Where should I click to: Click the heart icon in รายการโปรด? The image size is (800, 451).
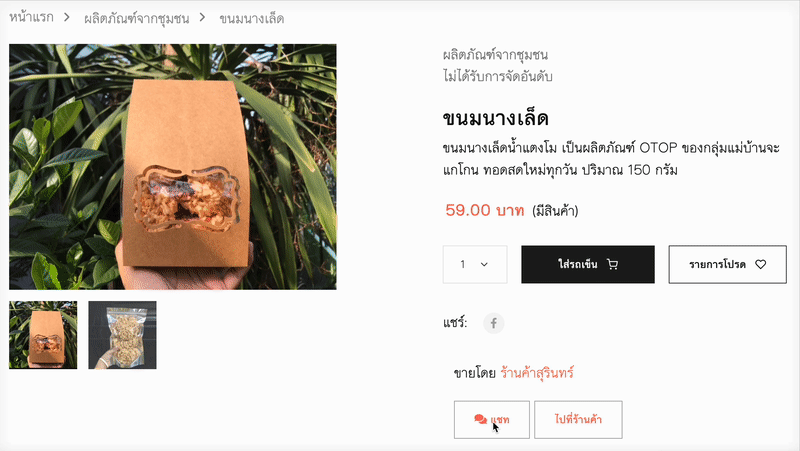(x=761, y=264)
